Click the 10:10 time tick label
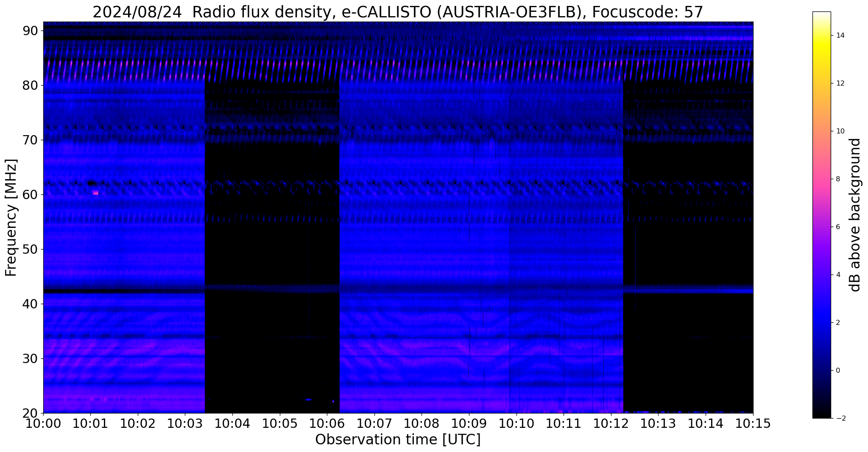The width and height of the screenshot is (868, 452). (x=516, y=423)
